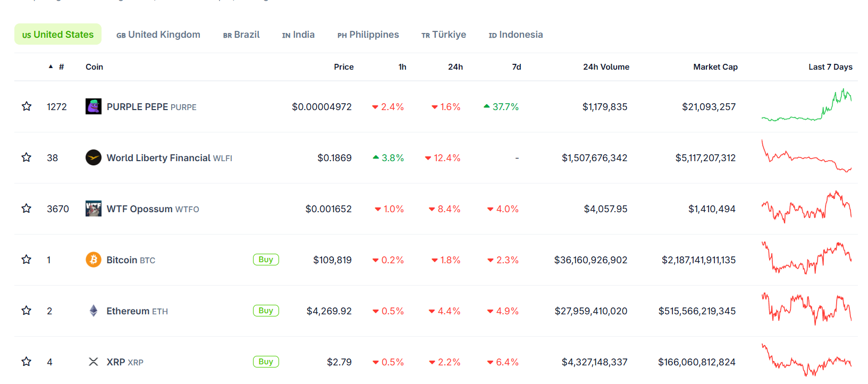The width and height of the screenshot is (868, 384).
Task: Open the India trending tab
Action: 298,35
